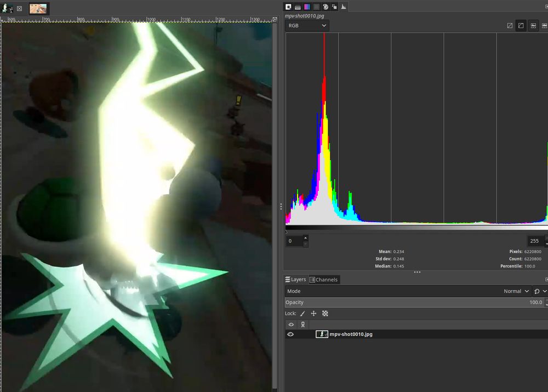Open the histogram channel RGB dropdown
The height and width of the screenshot is (392, 548).
pyautogui.click(x=307, y=26)
